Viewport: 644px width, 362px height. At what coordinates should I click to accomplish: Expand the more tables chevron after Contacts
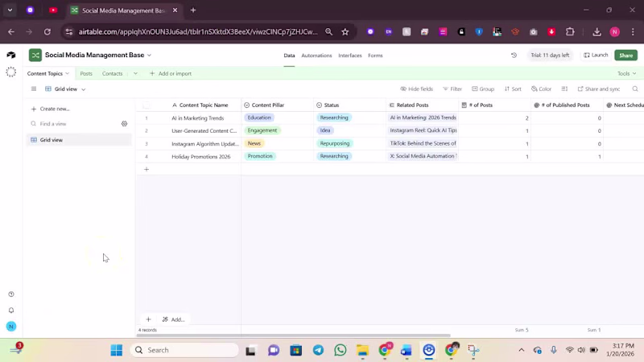pos(135,73)
